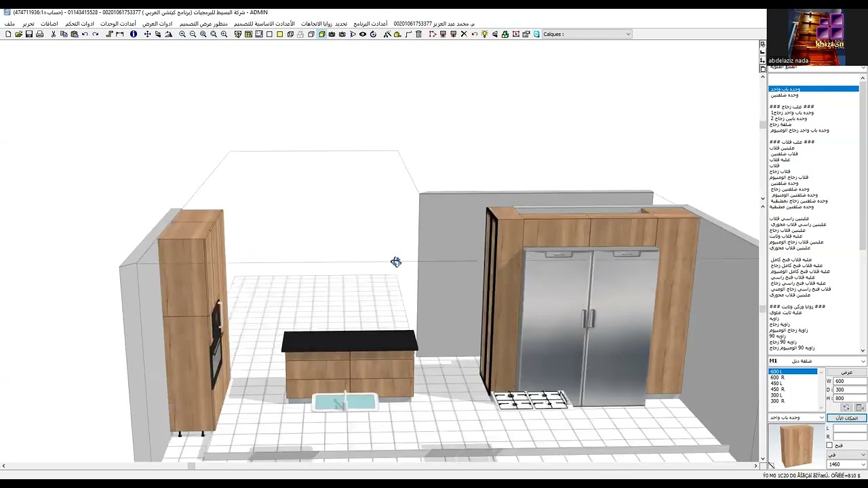
Task: Click the W width input field
Action: click(850, 381)
